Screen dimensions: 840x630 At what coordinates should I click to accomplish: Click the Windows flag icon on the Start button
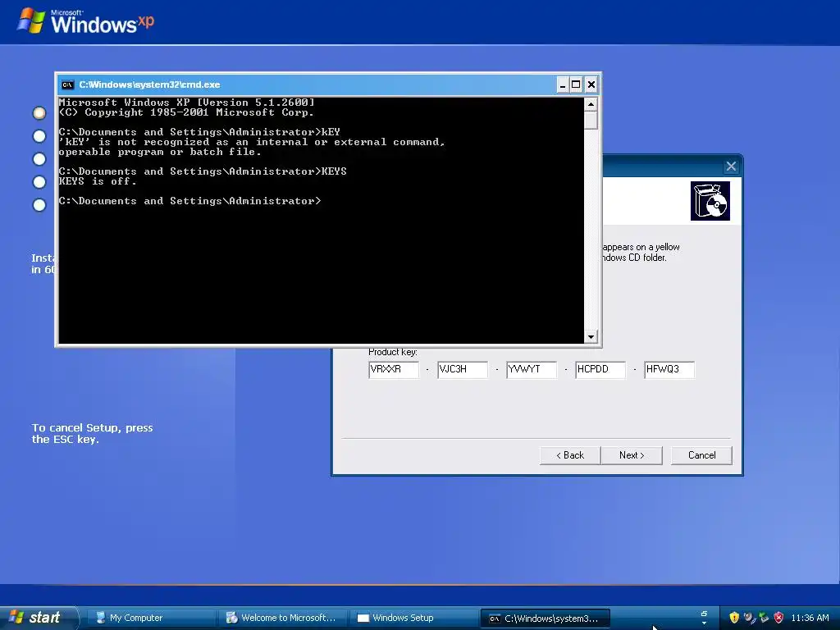point(16,617)
